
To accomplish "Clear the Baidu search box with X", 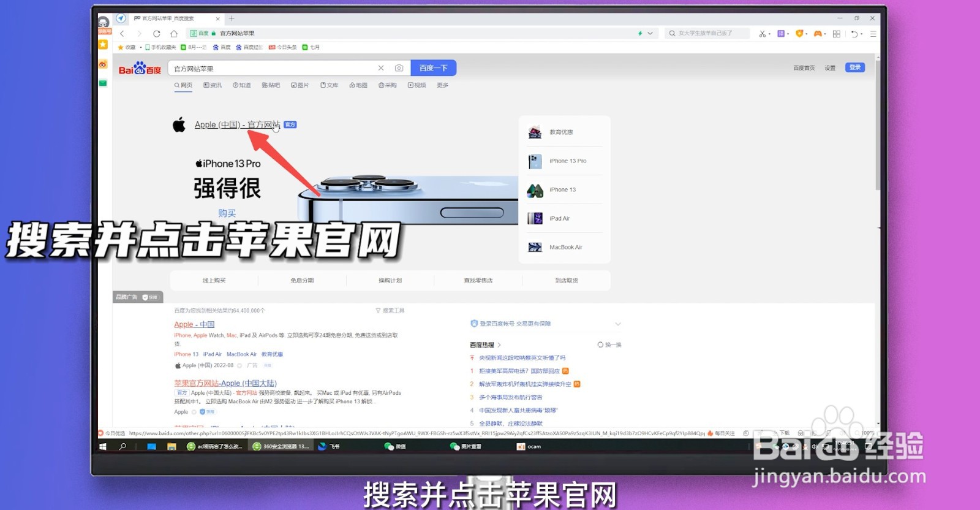I will tap(381, 68).
